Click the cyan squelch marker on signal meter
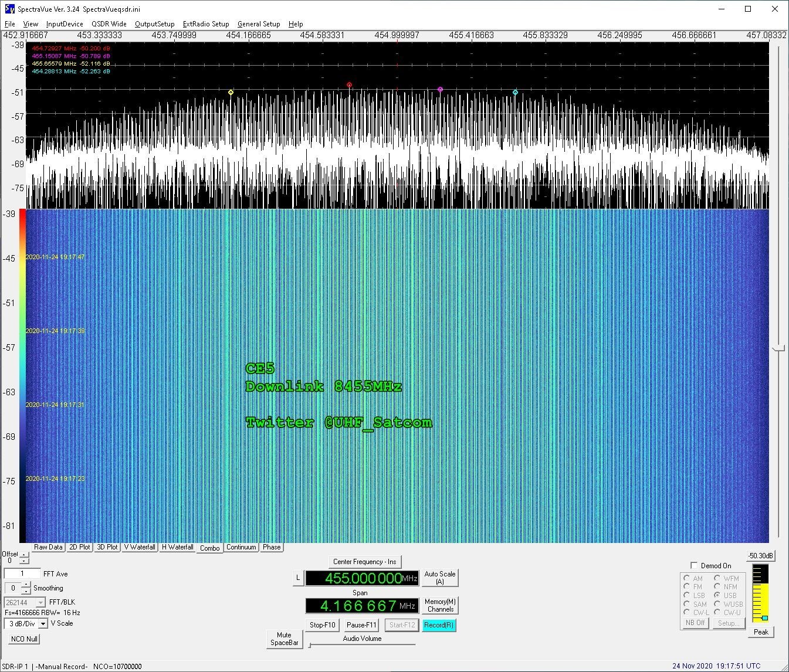 [x=764, y=618]
